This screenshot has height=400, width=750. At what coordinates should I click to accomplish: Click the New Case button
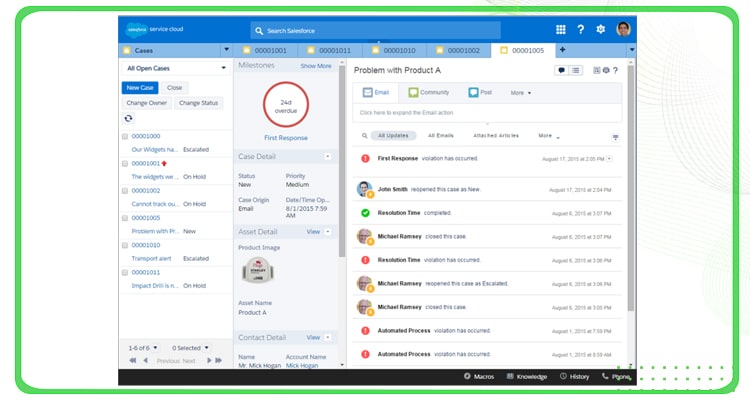tap(139, 88)
